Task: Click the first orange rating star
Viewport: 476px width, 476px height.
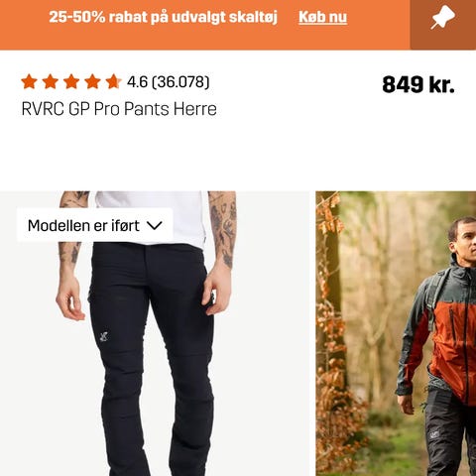Action: 29,81
